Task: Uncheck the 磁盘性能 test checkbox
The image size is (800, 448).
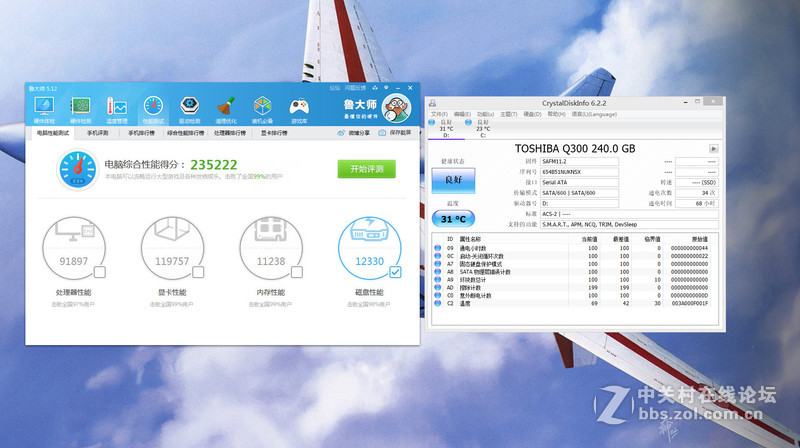Action: 395,272
